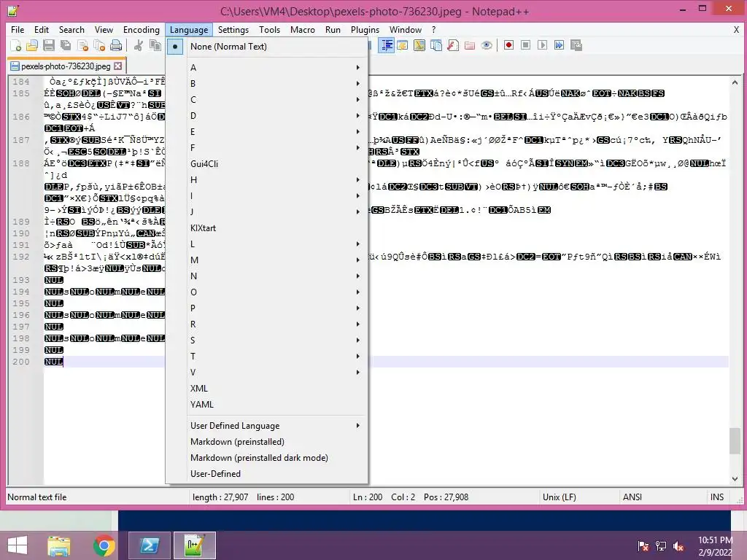Click the Windows Start button
The image size is (747, 560).
[x=18, y=545]
